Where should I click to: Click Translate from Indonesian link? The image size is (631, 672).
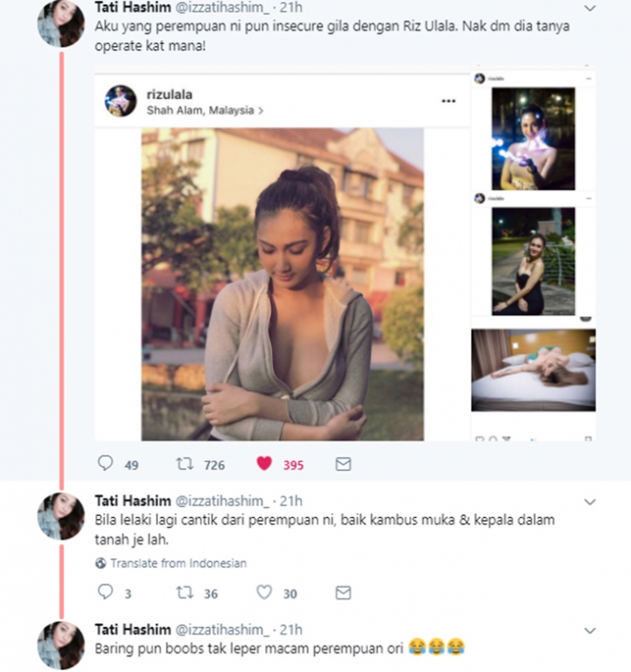pos(178,563)
